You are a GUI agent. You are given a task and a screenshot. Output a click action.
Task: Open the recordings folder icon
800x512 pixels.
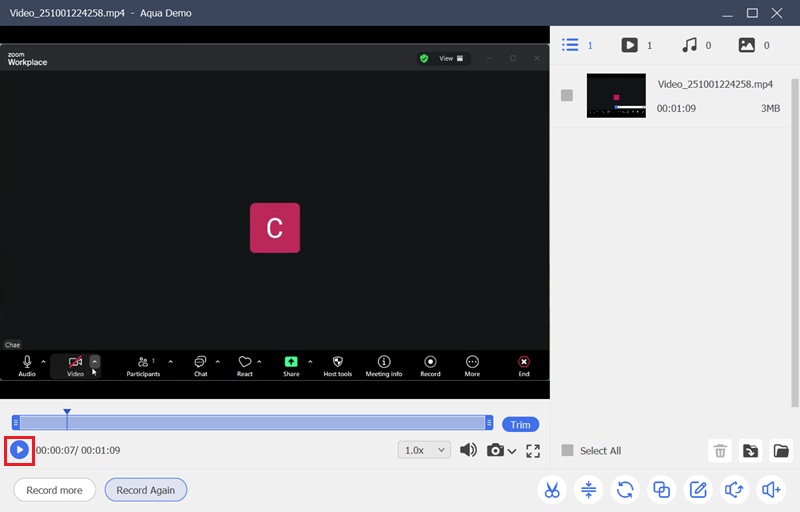pyautogui.click(x=781, y=451)
